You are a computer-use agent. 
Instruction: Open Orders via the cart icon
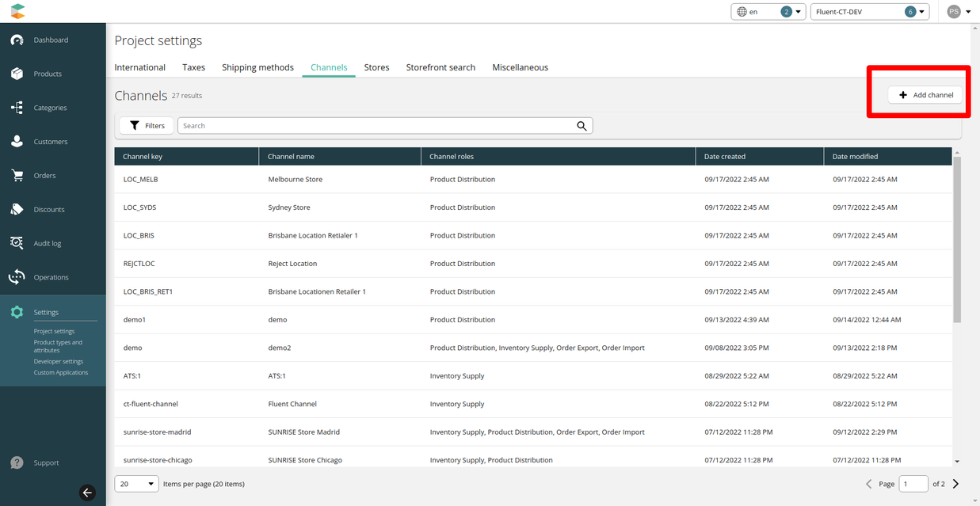coord(17,176)
